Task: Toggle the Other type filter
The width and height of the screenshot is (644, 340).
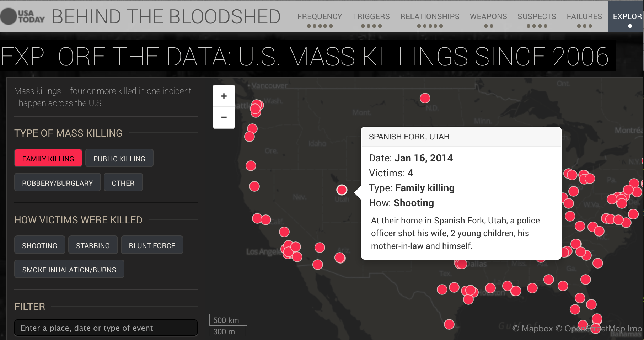Action: coord(123,182)
